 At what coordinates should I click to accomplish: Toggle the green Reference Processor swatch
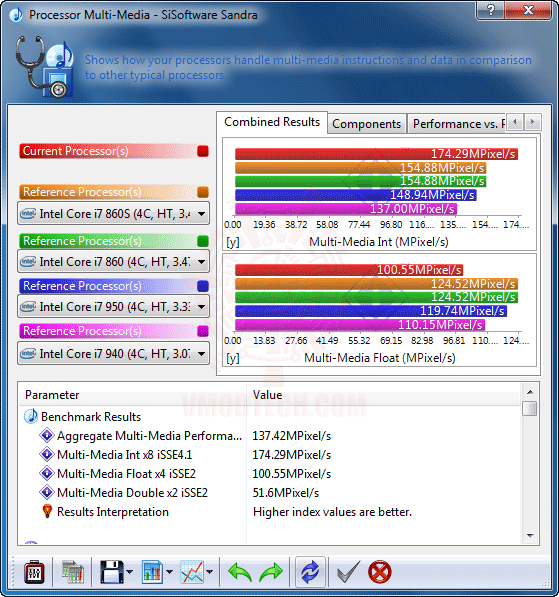(x=203, y=241)
